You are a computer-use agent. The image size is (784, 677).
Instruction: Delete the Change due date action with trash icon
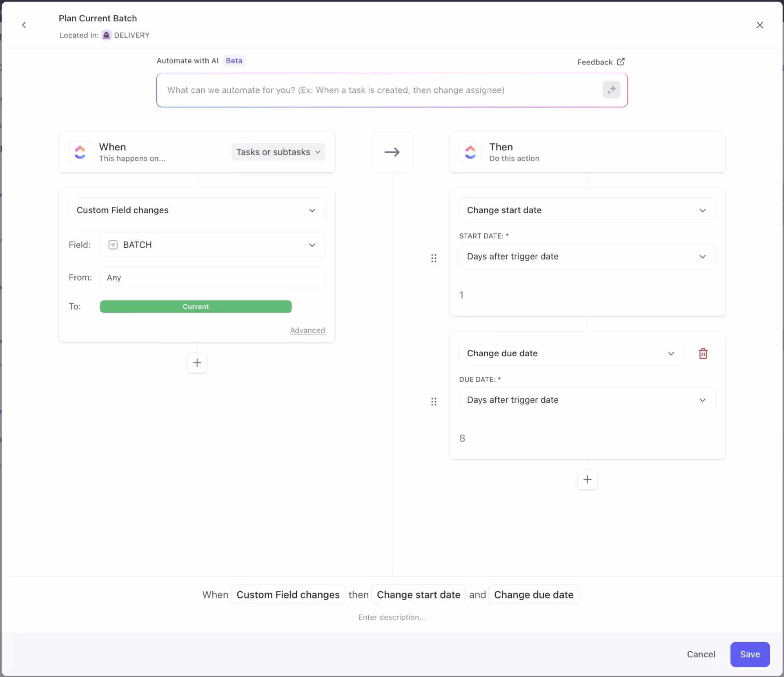pyautogui.click(x=703, y=353)
